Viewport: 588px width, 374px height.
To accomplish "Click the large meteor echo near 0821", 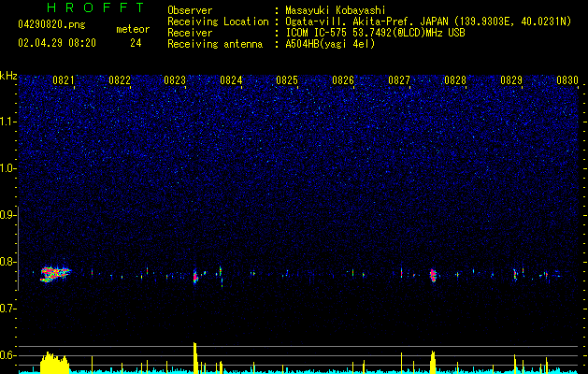I will click(55, 274).
